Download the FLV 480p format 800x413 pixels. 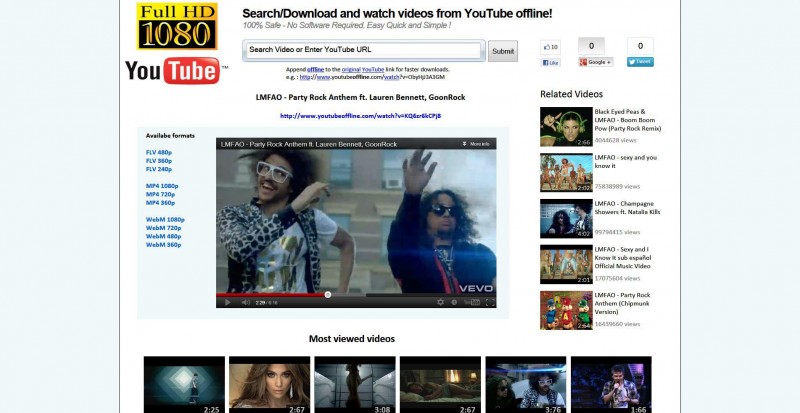[159, 153]
